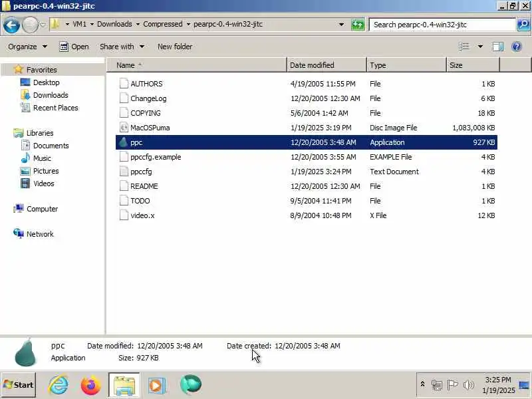
Task: Open Pictures library
Action: click(46, 171)
